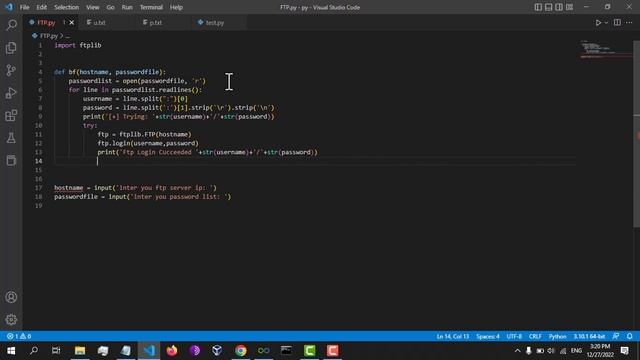
Task: Click Ln 14, Col 13 status item
Action: [x=453, y=336]
